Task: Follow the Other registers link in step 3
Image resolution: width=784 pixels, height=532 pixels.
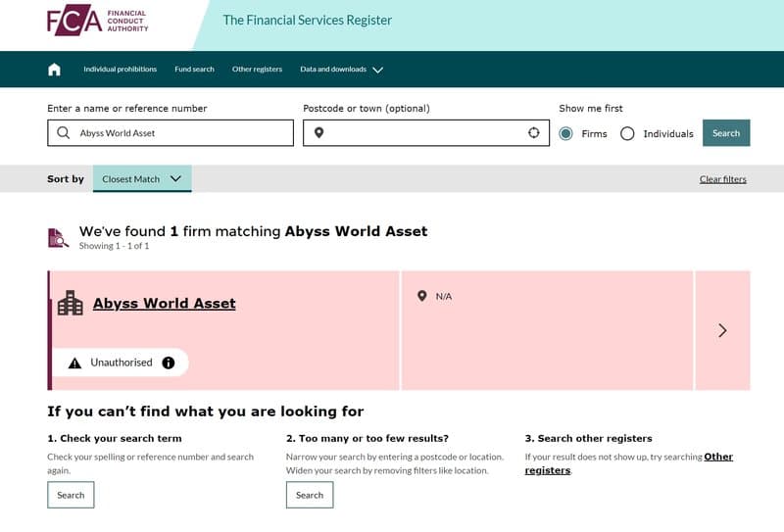Action: pos(628,463)
